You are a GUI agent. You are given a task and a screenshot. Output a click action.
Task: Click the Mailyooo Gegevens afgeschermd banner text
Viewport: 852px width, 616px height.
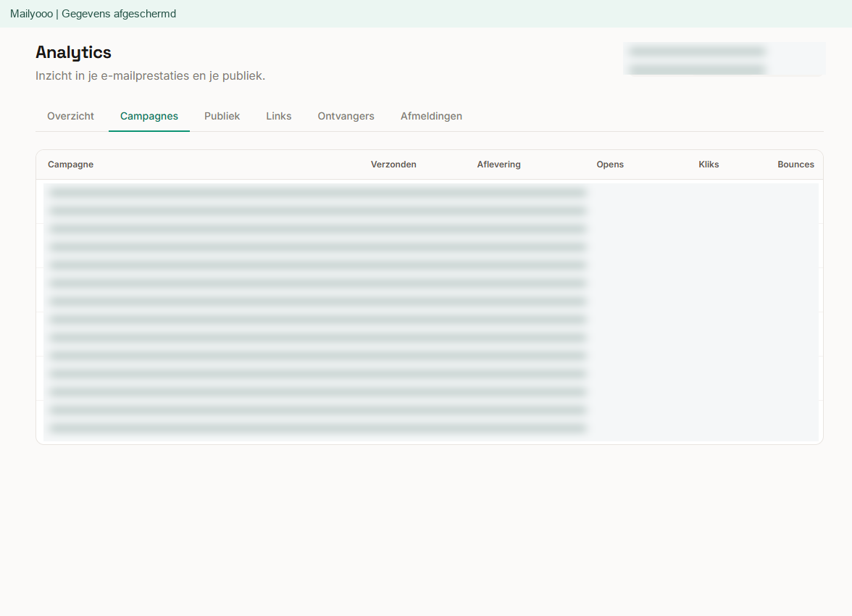tap(93, 14)
